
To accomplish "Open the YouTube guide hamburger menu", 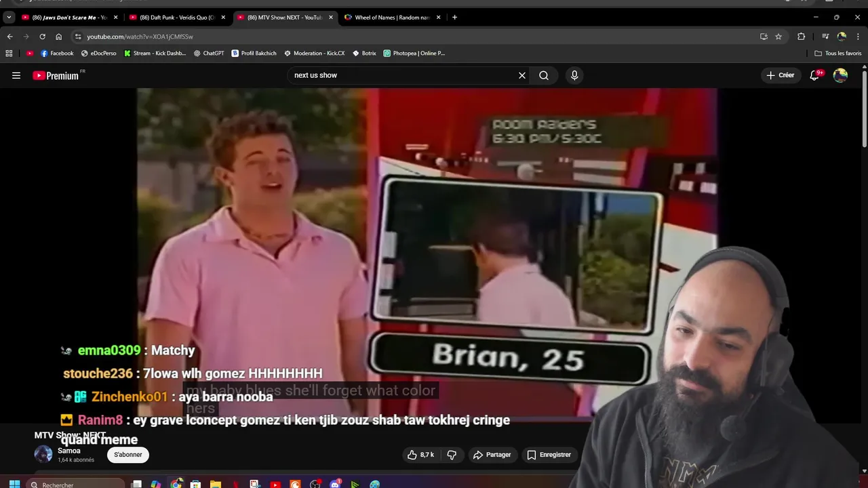I will coord(16,75).
